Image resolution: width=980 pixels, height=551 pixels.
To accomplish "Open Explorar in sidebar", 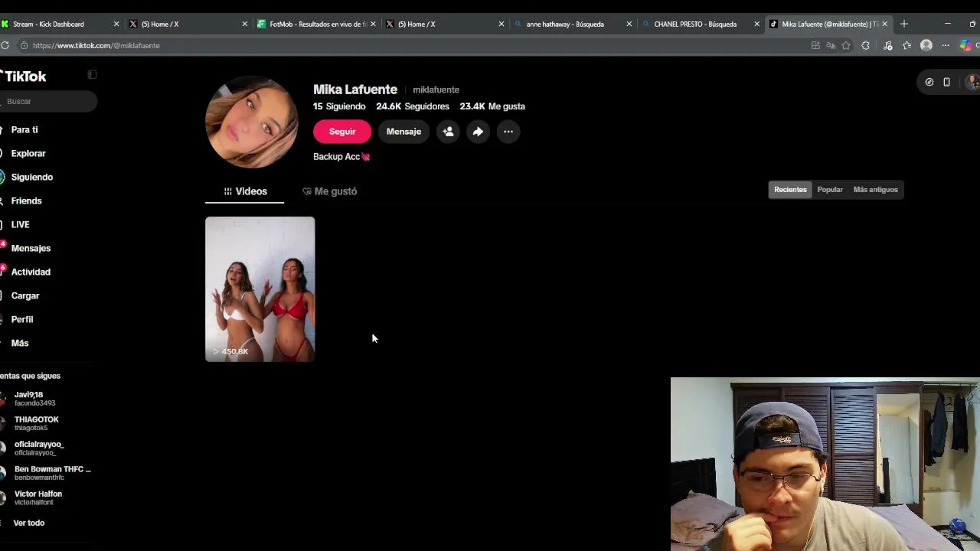I will (x=28, y=154).
